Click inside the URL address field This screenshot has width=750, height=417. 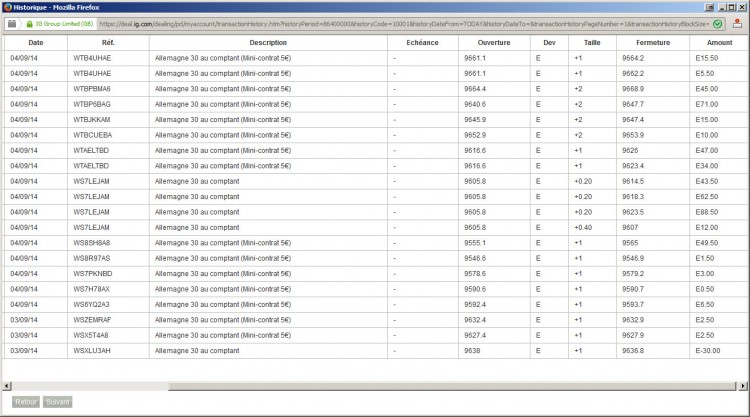click(404, 24)
